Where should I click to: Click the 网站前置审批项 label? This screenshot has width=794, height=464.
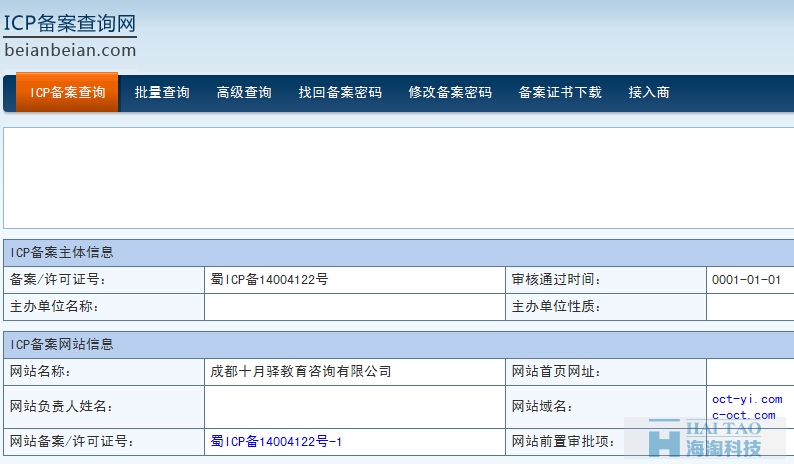point(563,442)
